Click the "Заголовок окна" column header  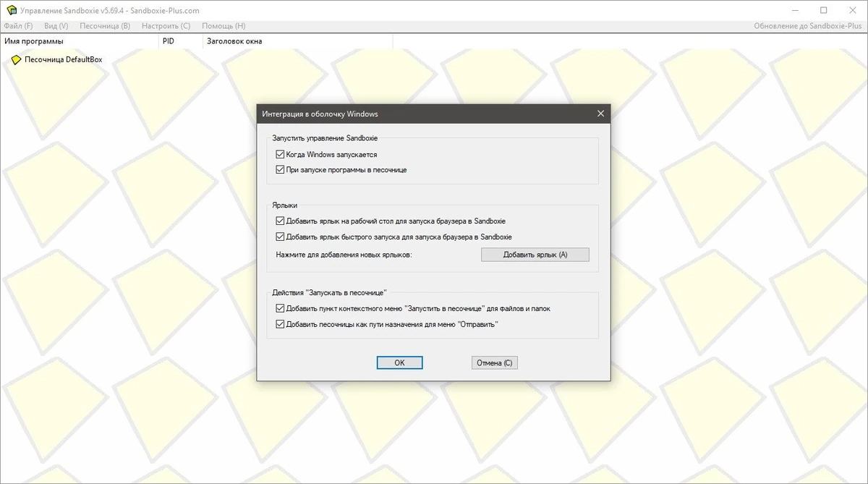297,41
